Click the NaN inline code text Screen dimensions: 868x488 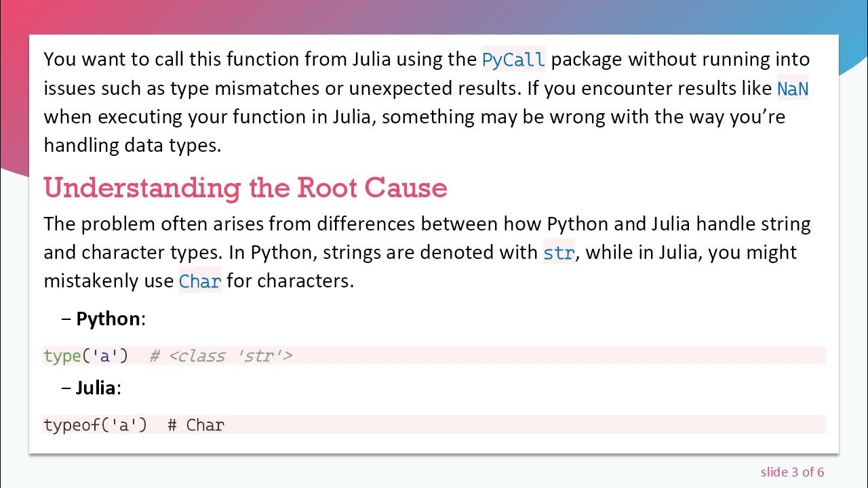tap(792, 89)
